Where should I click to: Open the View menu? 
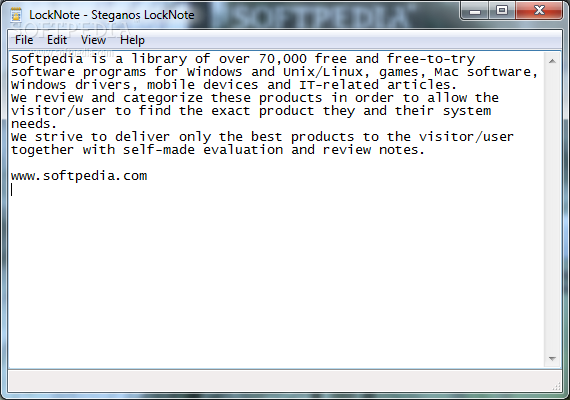point(93,40)
